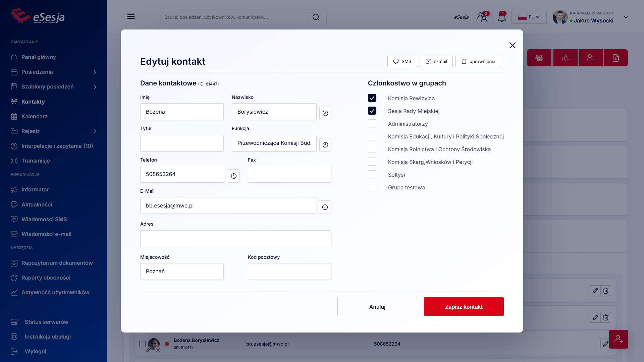
Task: Click history clock icon next to Telefon
Action: [x=233, y=176]
